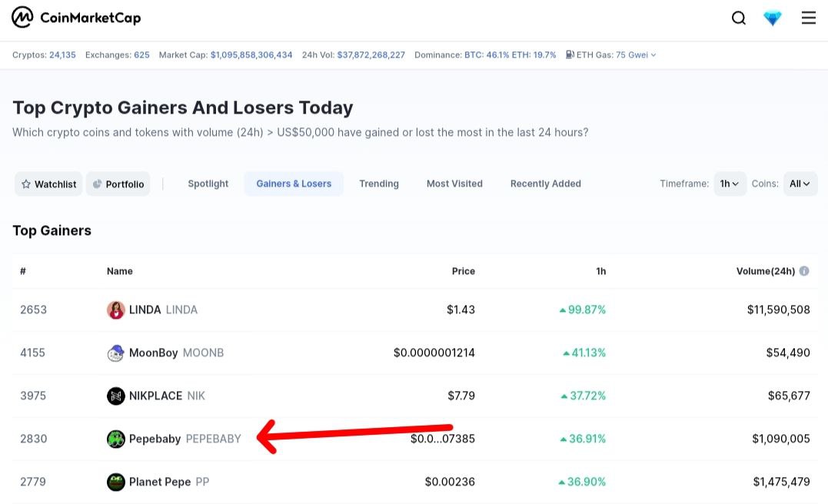This screenshot has width=828, height=504.
Task: Sort by the # column header
Action: tap(23, 271)
